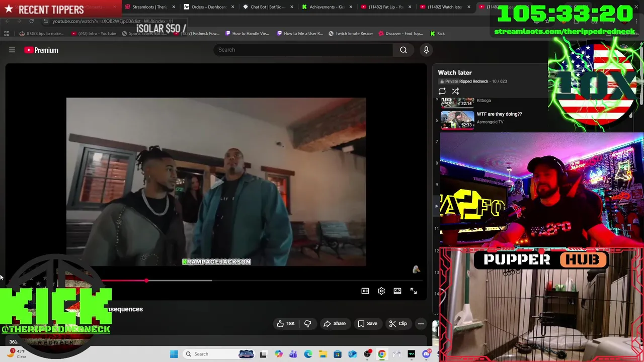Click the video frame to play or pause

click(216, 182)
